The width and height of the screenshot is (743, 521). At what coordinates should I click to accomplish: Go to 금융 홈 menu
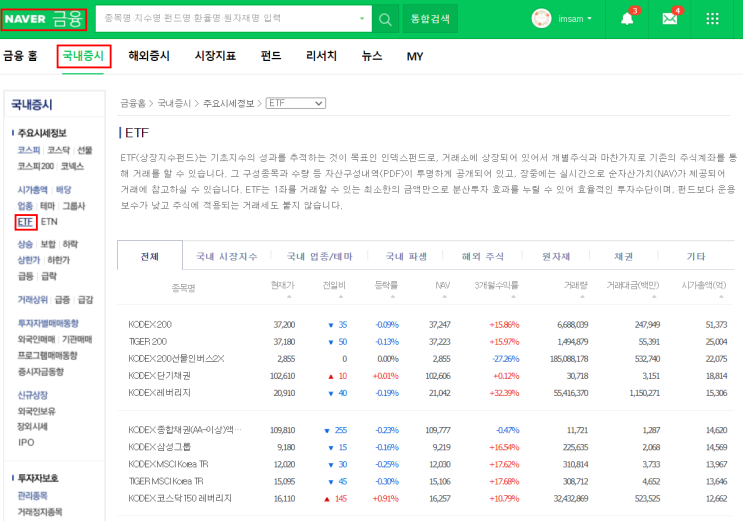[20, 56]
